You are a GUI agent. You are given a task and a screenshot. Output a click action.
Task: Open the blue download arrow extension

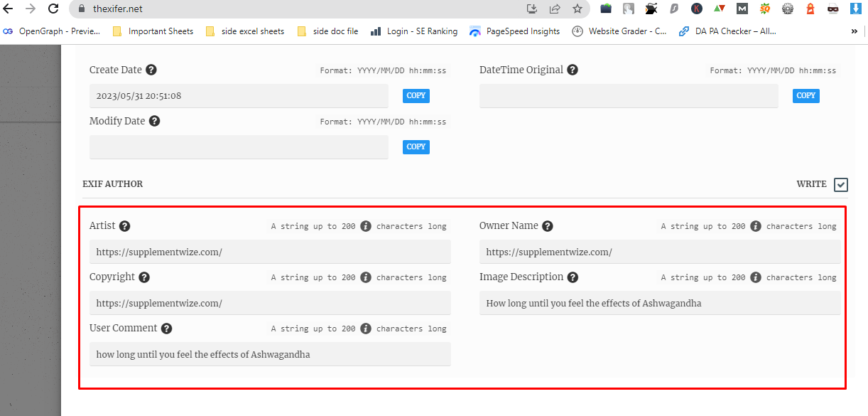[x=856, y=9]
